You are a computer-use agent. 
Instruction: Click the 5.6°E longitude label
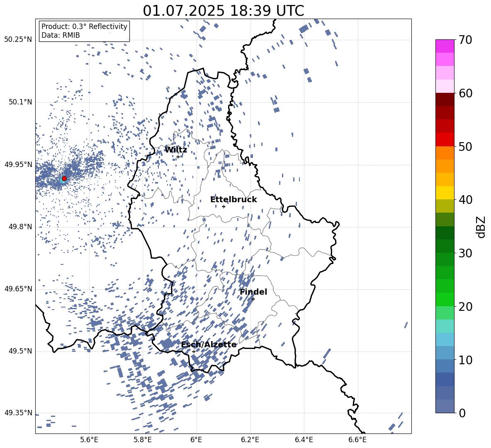[x=89, y=440]
